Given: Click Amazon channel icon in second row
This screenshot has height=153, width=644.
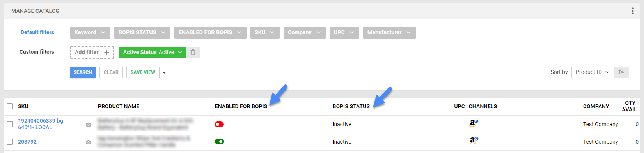Looking at the screenshot, I should point(474,141).
